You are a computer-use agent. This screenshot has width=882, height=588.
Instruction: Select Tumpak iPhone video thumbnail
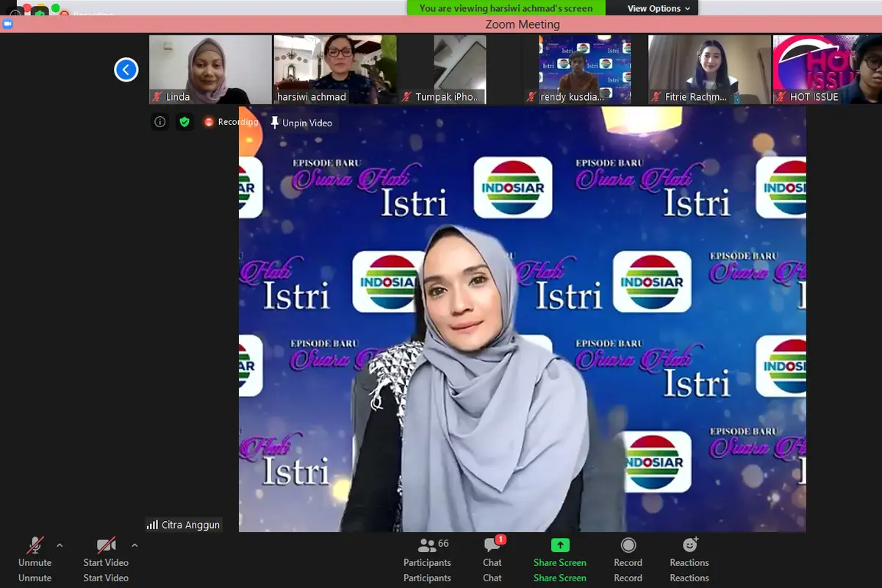point(460,70)
